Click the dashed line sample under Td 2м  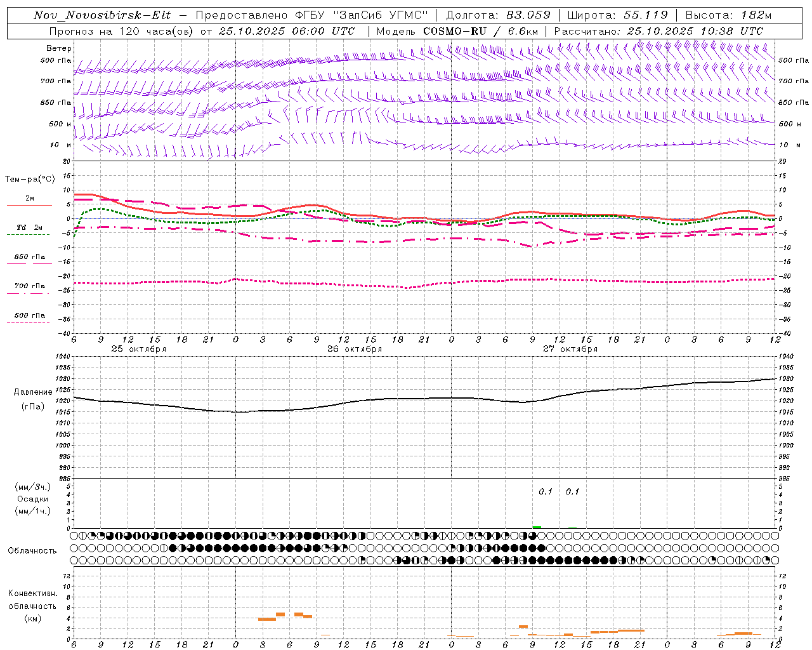tap(28, 235)
